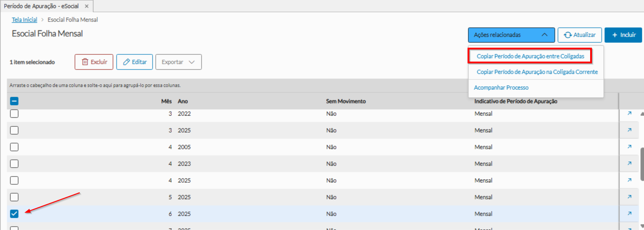Click the pencil icon on Editar
The height and width of the screenshot is (230, 644).
[x=126, y=62]
